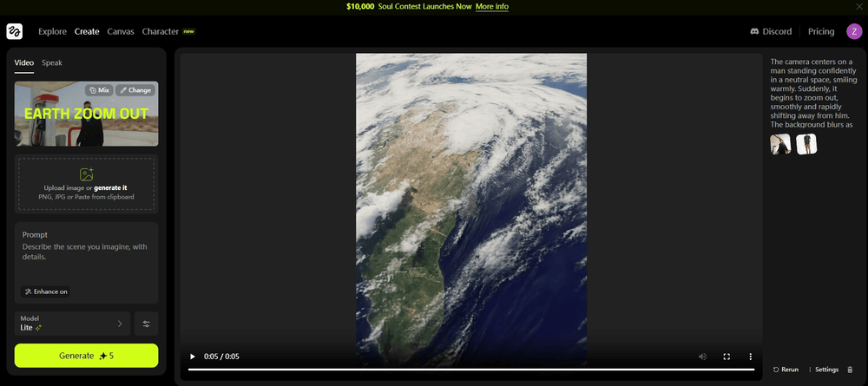This screenshot has height=386, width=868.
Task: Follow the More info contest link
Action: click(x=491, y=7)
